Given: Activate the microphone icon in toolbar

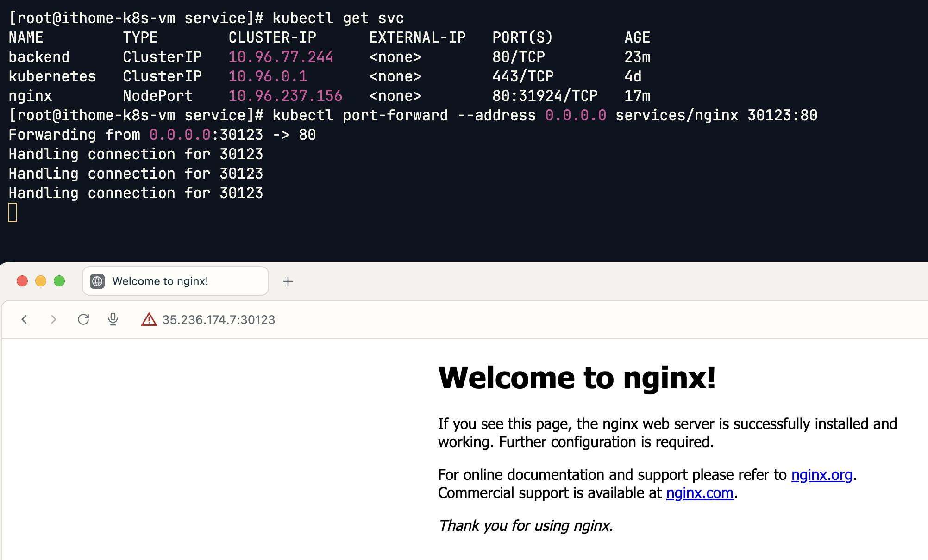Looking at the screenshot, I should coord(113,319).
